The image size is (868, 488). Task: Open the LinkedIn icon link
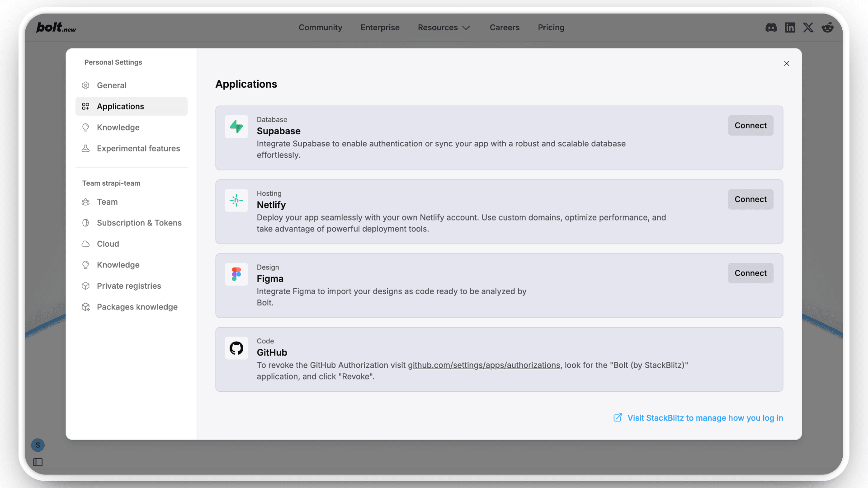point(790,28)
